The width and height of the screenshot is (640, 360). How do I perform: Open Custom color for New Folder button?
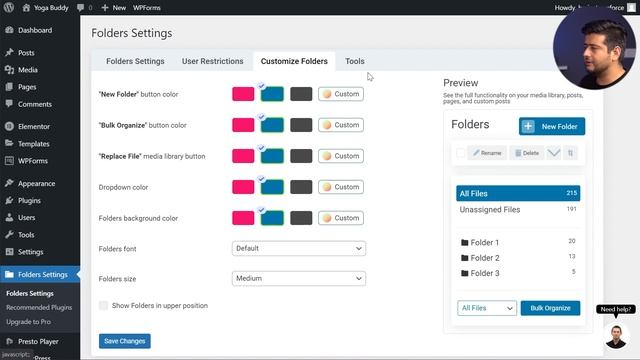tap(341, 94)
